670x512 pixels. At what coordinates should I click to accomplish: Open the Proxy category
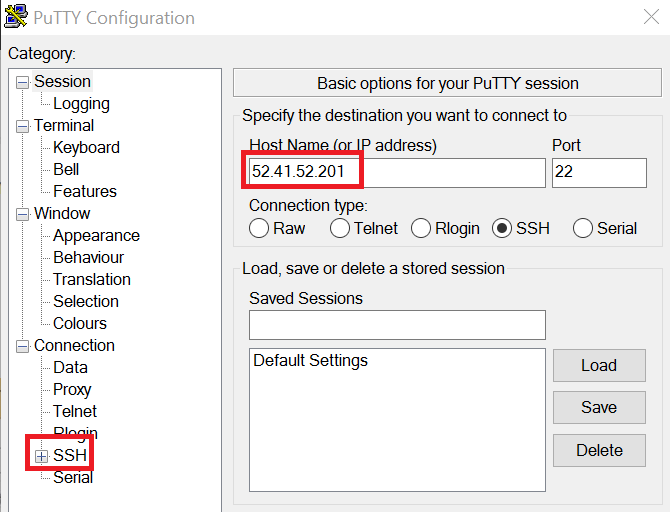pyautogui.click(x=72, y=389)
